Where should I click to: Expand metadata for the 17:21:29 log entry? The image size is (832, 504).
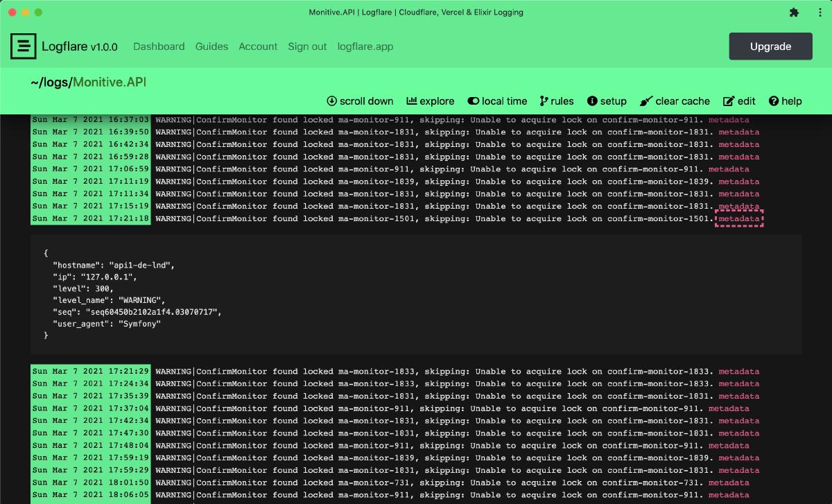(x=739, y=371)
